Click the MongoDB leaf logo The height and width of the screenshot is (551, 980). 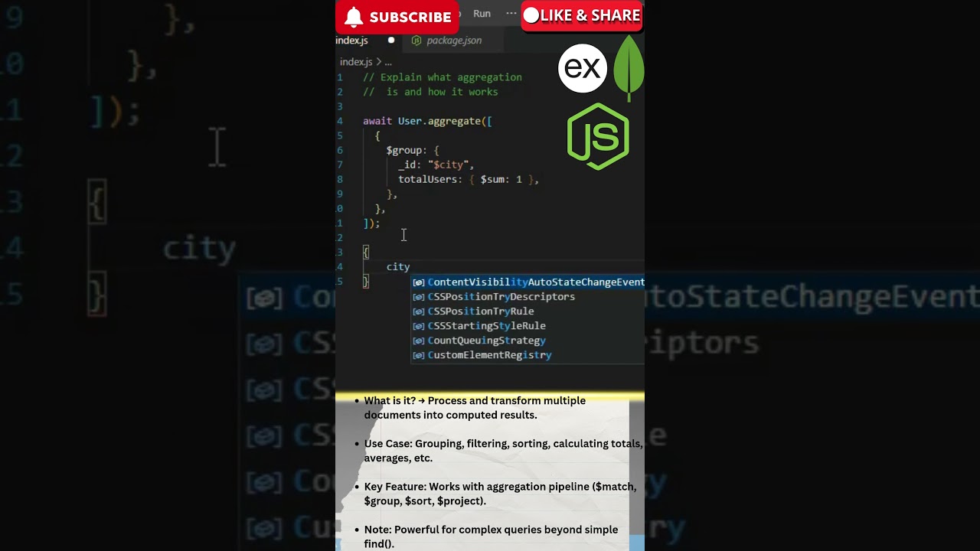coord(629,68)
